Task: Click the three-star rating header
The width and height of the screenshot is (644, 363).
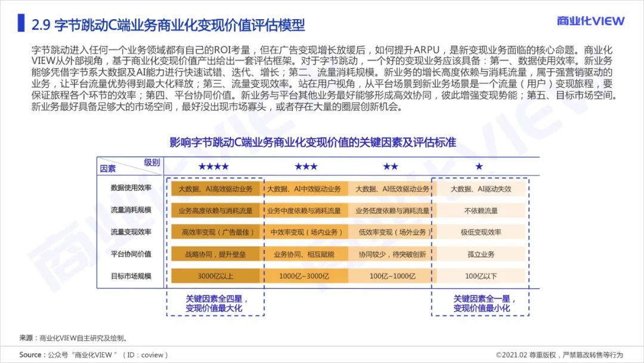Action: tap(306, 167)
